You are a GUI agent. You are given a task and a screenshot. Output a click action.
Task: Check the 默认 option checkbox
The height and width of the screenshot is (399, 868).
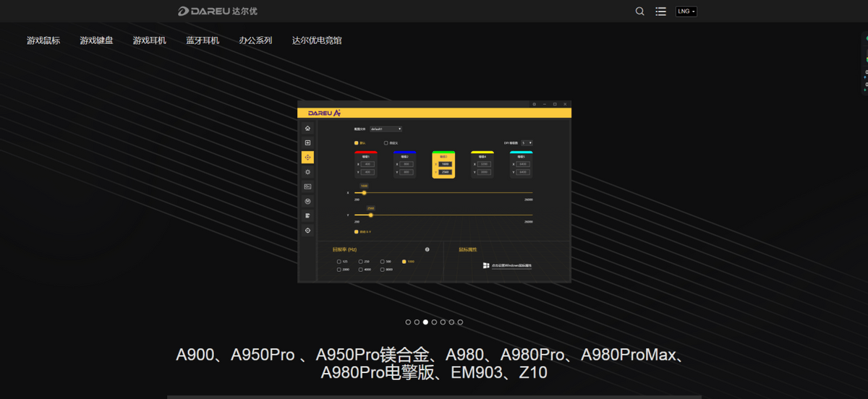pos(356,143)
